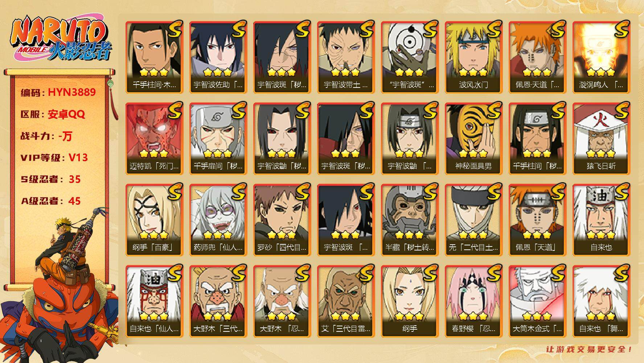This screenshot has height=363, width=644.
Task: Click the S级忍者 35 count
Action: pos(51,179)
